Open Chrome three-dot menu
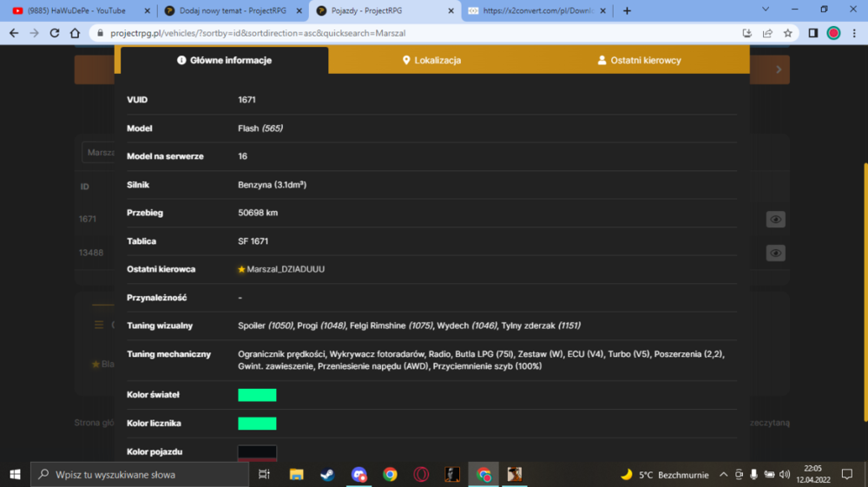The width and height of the screenshot is (868, 487). (854, 33)
